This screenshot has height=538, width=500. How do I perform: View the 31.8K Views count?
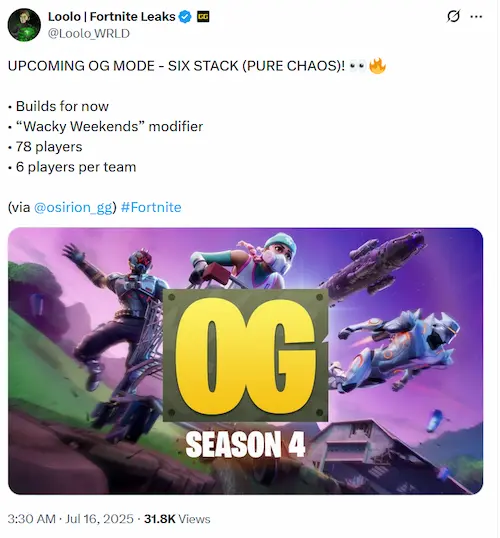tap(177, 519)
